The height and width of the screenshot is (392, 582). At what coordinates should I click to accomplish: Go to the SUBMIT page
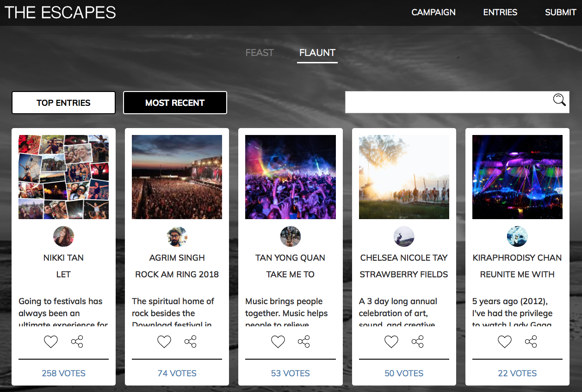point(560,12)
